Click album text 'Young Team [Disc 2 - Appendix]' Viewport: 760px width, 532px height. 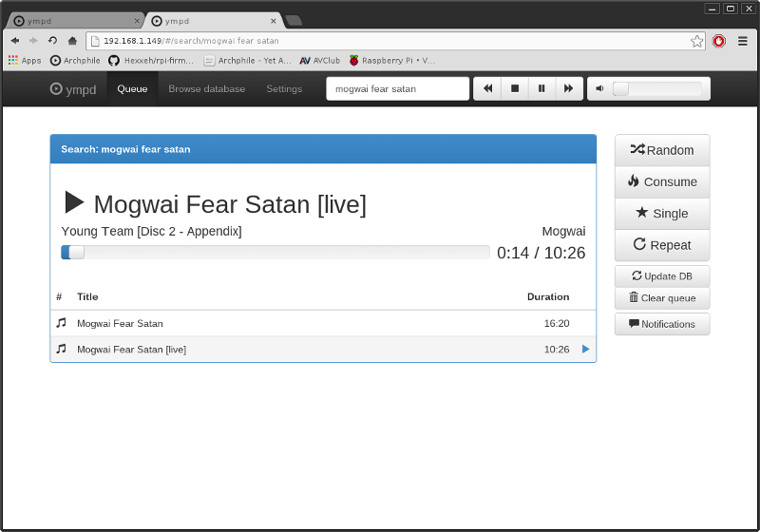coord(151,231)
